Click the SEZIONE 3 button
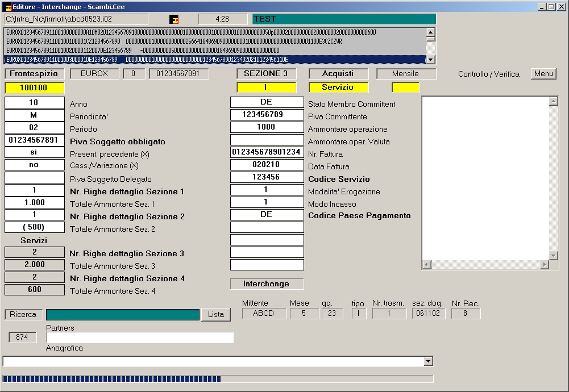569x392 pixels. tap(266, 74)
